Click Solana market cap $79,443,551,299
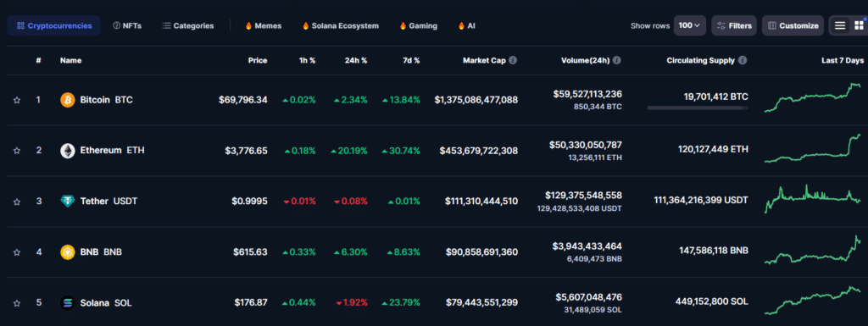This screenshot has height=326, width=868. pos(481,303)
